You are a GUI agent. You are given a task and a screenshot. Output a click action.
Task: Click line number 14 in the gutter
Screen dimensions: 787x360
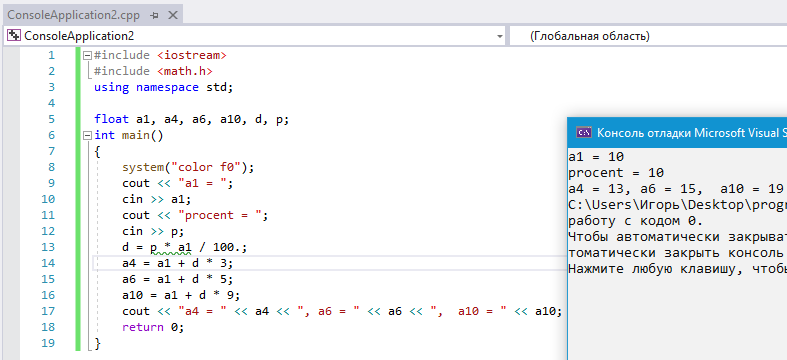(48, 263)
